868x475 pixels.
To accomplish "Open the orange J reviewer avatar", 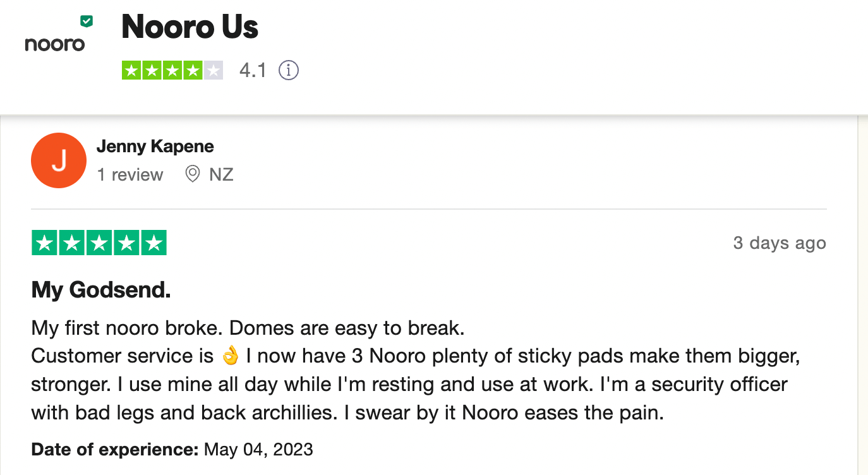I will point(59,160).
